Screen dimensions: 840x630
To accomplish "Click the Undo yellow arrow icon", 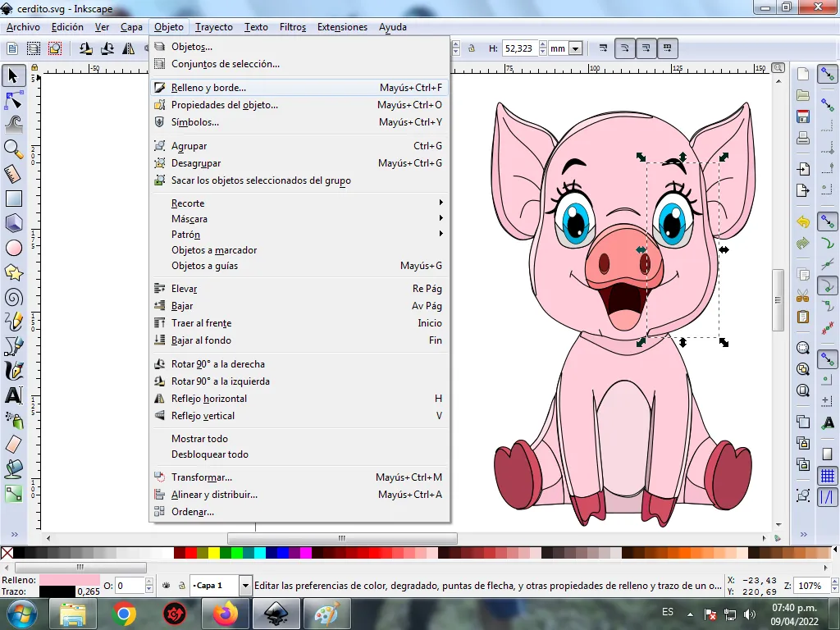I will tap(802, 221).
